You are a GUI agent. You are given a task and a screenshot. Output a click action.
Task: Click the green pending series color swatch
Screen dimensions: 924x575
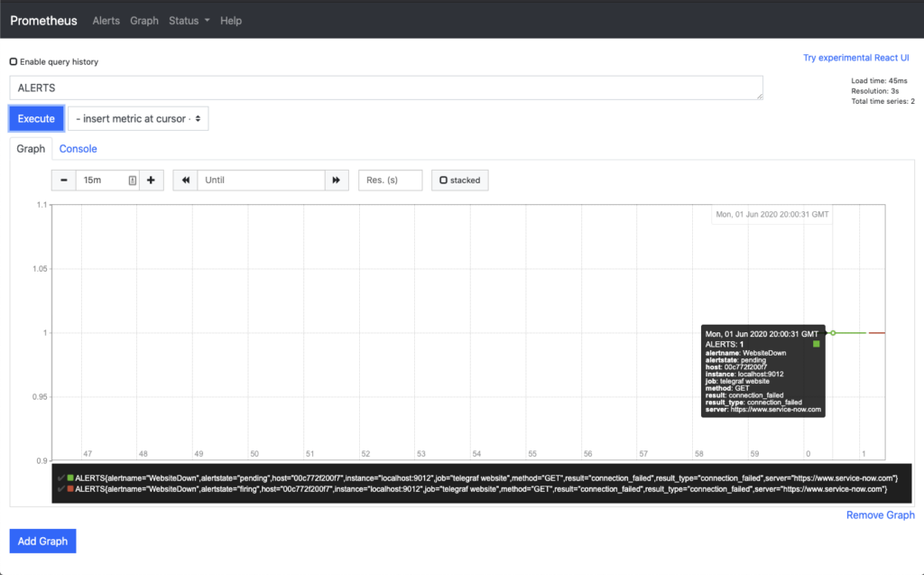70,478
